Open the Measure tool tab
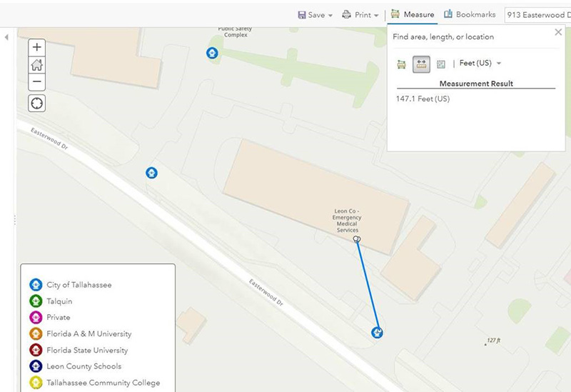Viewport: 571px width, 392px height. click(x=412, y=14)
